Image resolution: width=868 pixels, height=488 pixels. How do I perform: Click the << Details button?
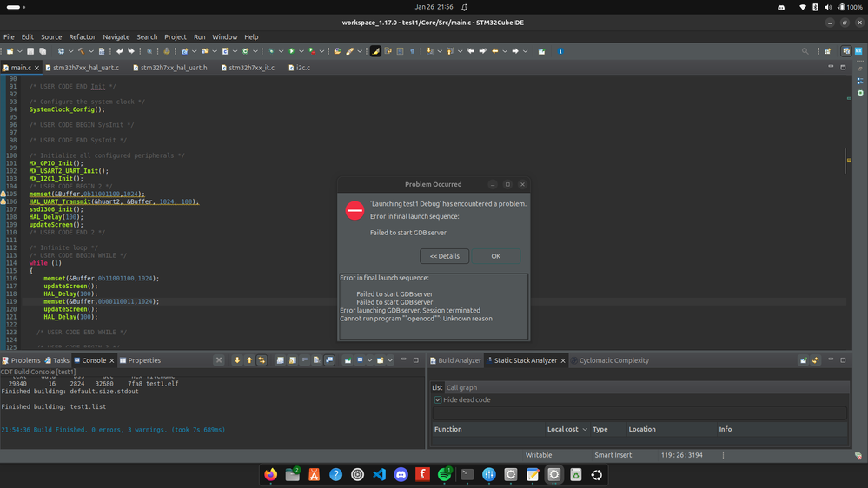point(445,256)
